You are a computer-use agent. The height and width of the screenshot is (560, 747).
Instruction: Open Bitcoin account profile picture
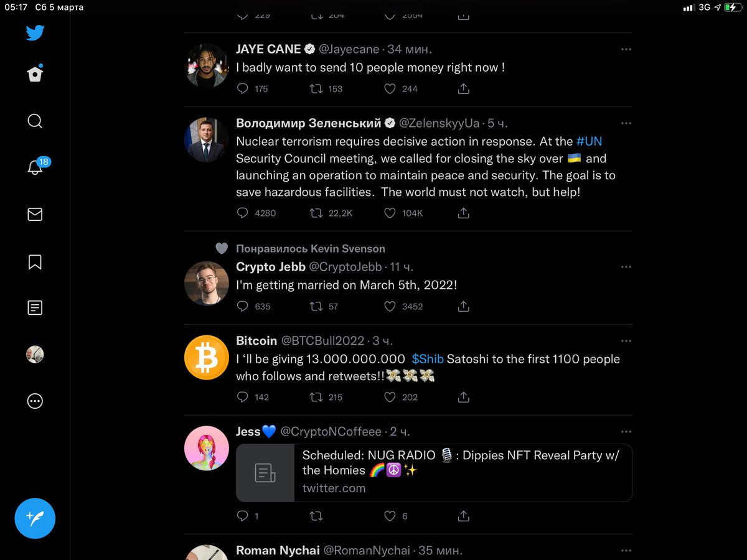pyautogui.click(x=207, y=357)
